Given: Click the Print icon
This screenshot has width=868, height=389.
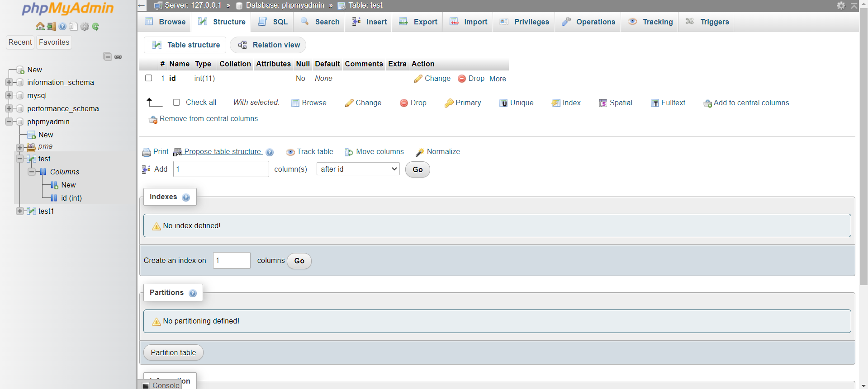Looking at the screenshot, I should click(147, 152).
